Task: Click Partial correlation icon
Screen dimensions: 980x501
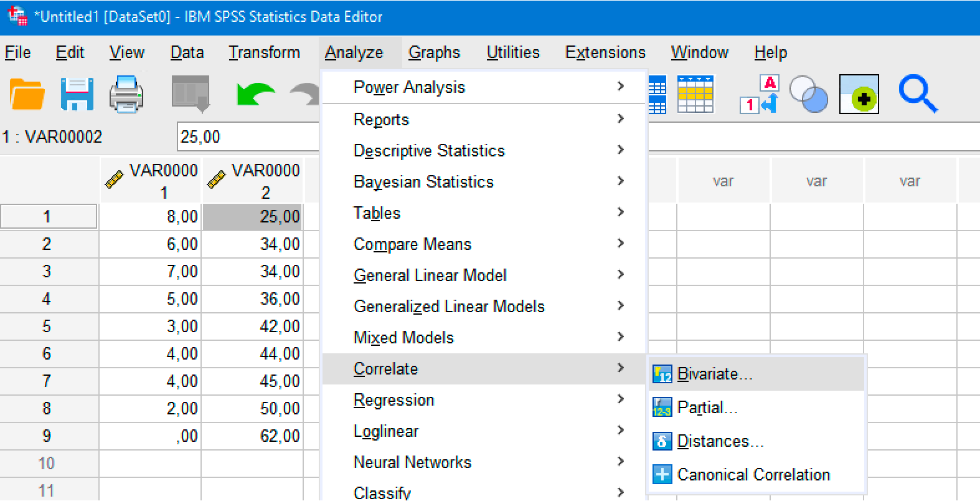Action: (x=662, y=408)
